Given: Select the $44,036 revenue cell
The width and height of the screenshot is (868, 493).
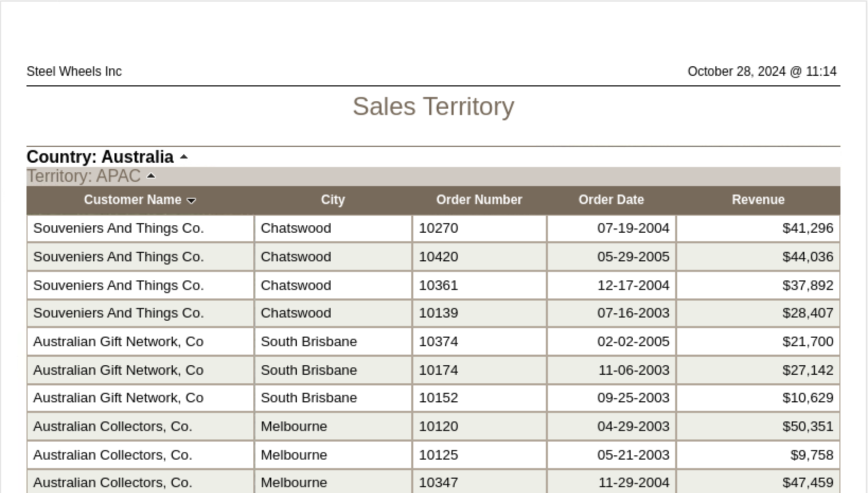Looking at the screenshot, I should coord(808,257).
